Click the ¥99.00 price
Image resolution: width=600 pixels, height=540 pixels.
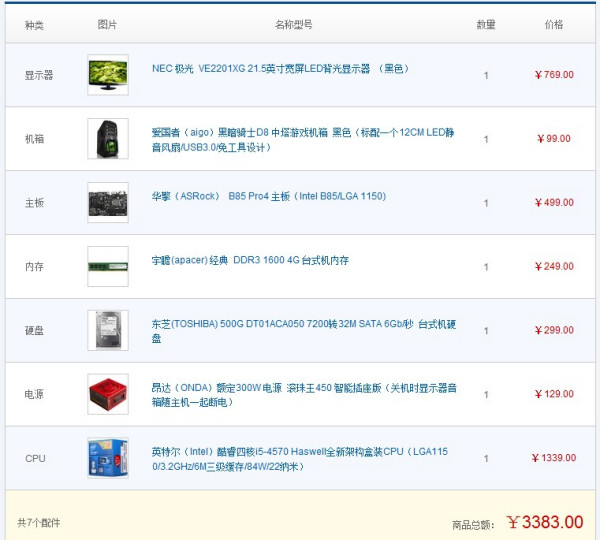[x=554, y=139]
